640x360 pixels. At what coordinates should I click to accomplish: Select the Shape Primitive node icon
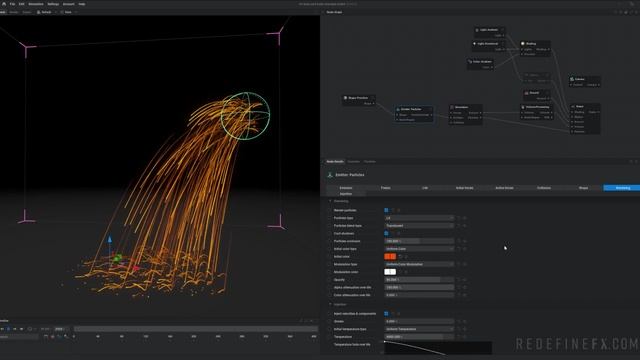coord(345,98)
